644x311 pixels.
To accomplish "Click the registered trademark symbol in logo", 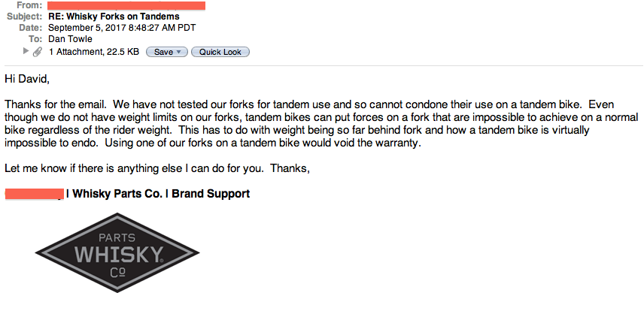I will click(x=161, y=260).
